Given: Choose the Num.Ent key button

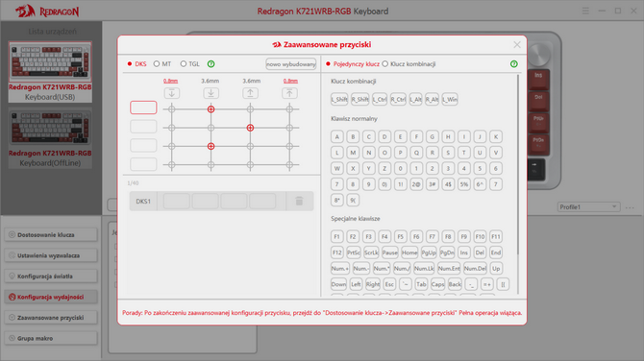Looking at the screenshot, I should 449,269.
